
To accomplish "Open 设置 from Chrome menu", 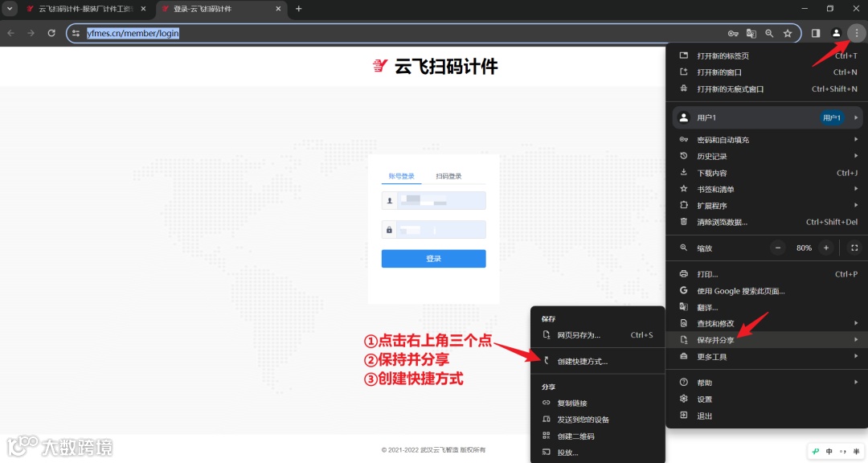I will point(768,399).
